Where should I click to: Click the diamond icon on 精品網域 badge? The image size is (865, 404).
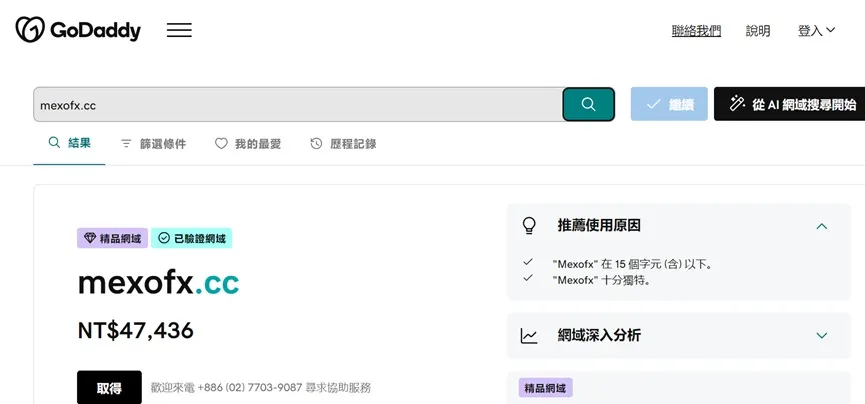pyautogui.click(x=90, y=238)
